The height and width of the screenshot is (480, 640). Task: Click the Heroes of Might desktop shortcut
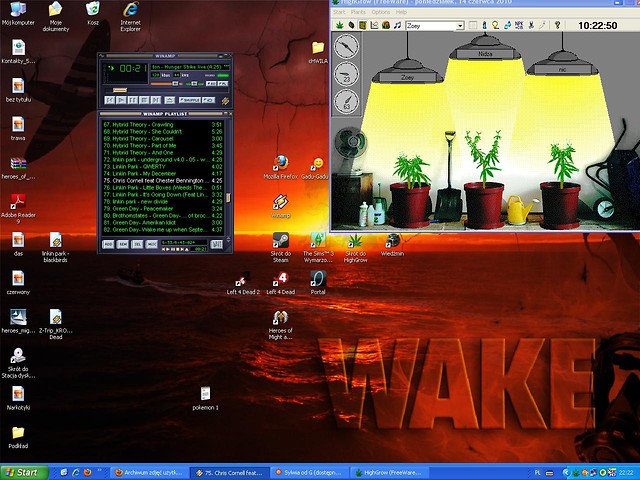[280, 325]
